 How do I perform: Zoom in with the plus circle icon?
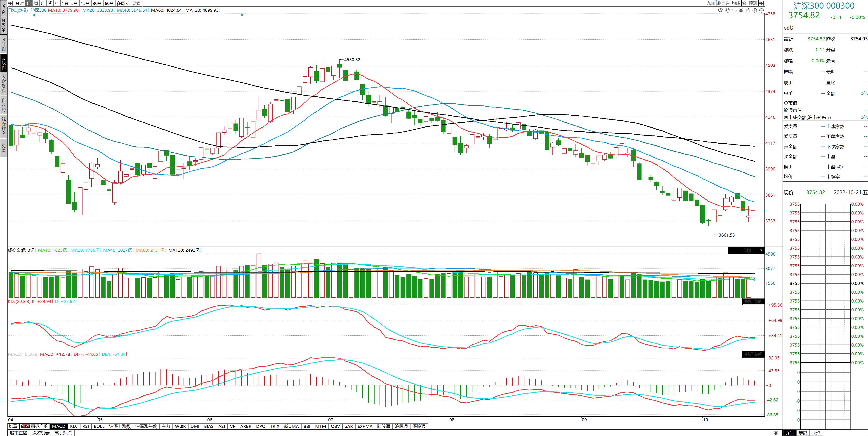[755, 10]
